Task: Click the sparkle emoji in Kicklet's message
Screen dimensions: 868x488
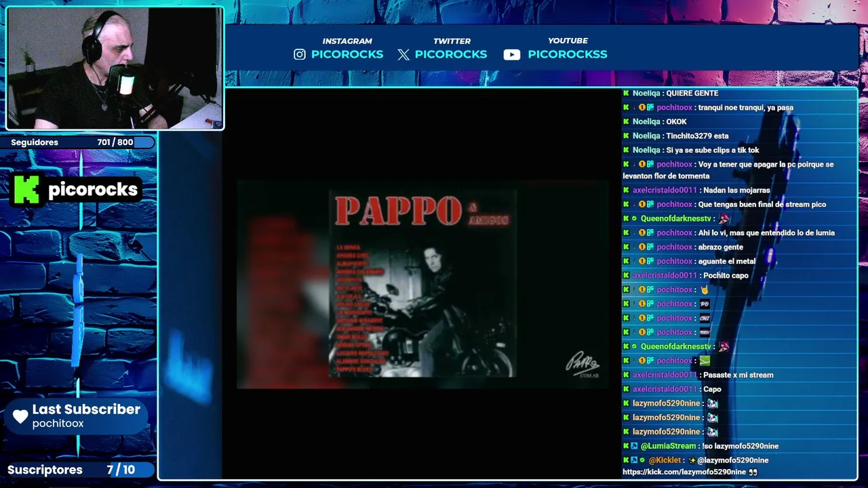Action: click(692, 460)
